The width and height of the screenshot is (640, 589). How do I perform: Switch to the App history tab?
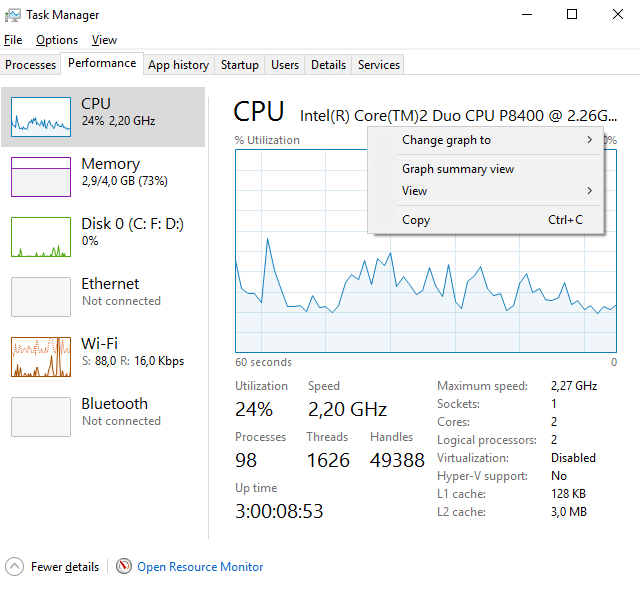(x=179, y=65)
